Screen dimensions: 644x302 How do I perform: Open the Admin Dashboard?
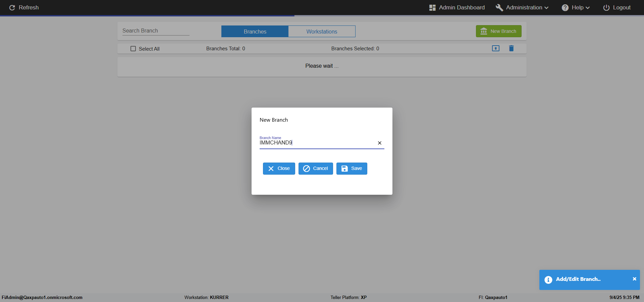pos(457,7)
